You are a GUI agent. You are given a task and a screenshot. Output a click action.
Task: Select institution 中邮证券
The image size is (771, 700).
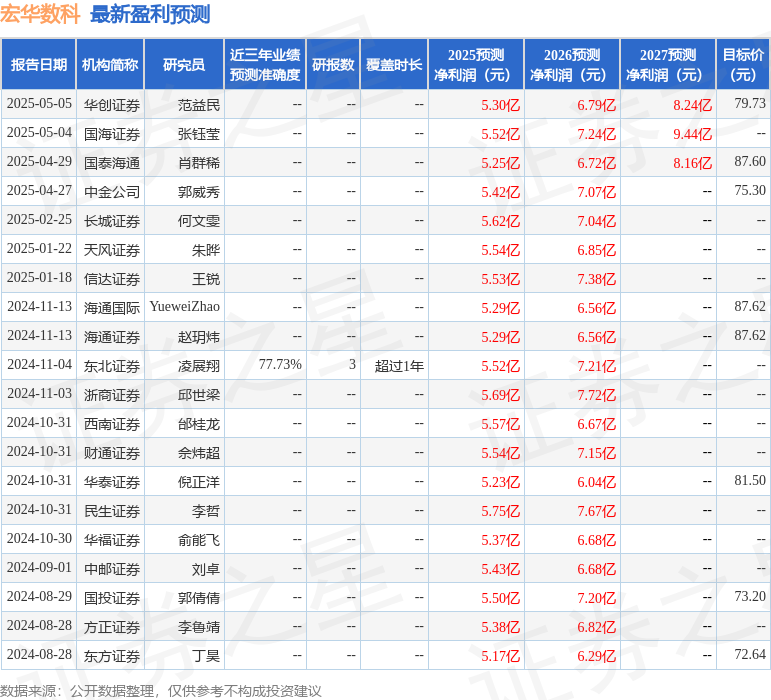click(112, 569)
